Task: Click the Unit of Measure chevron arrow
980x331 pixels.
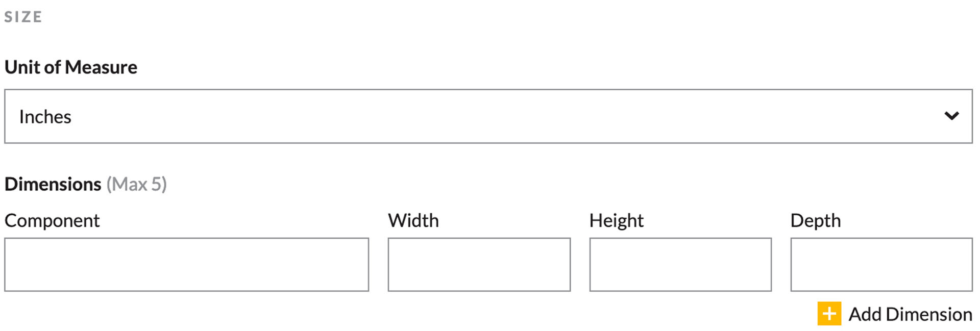Action: [x=951, y=116]
